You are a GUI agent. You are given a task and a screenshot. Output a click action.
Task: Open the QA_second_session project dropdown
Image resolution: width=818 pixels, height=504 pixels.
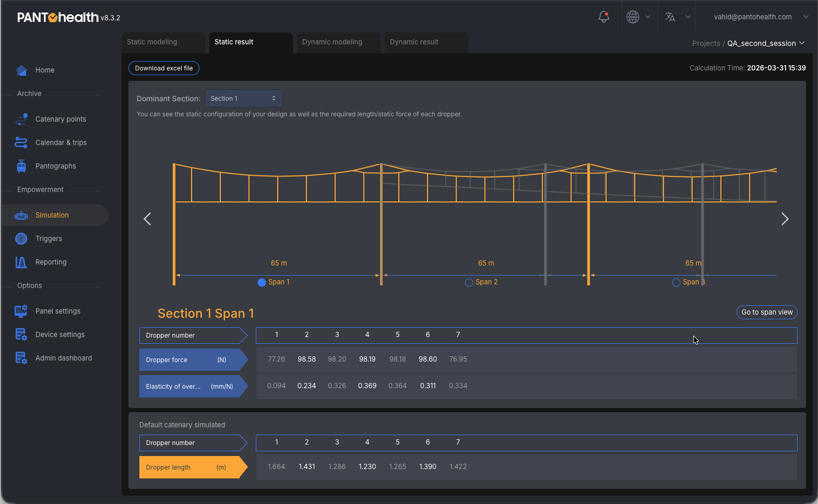pyautogui.click(x=766, y=43)
